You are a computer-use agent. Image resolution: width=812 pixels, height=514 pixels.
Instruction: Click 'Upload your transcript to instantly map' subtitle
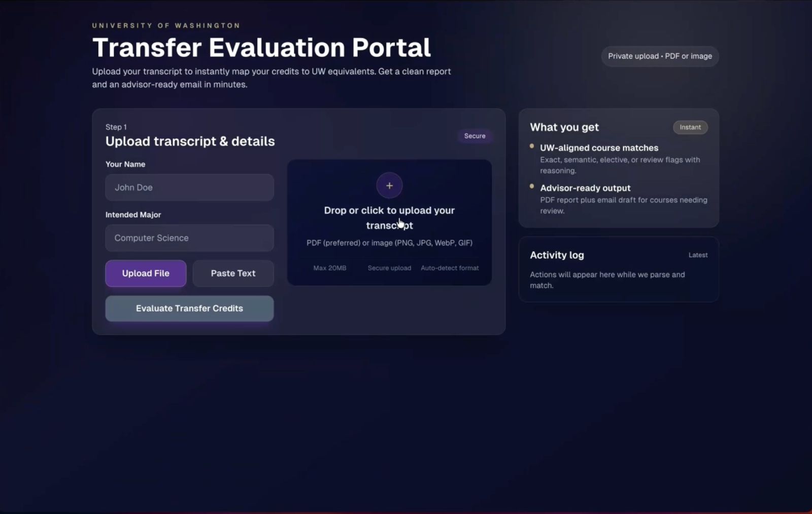click(272, 78)
